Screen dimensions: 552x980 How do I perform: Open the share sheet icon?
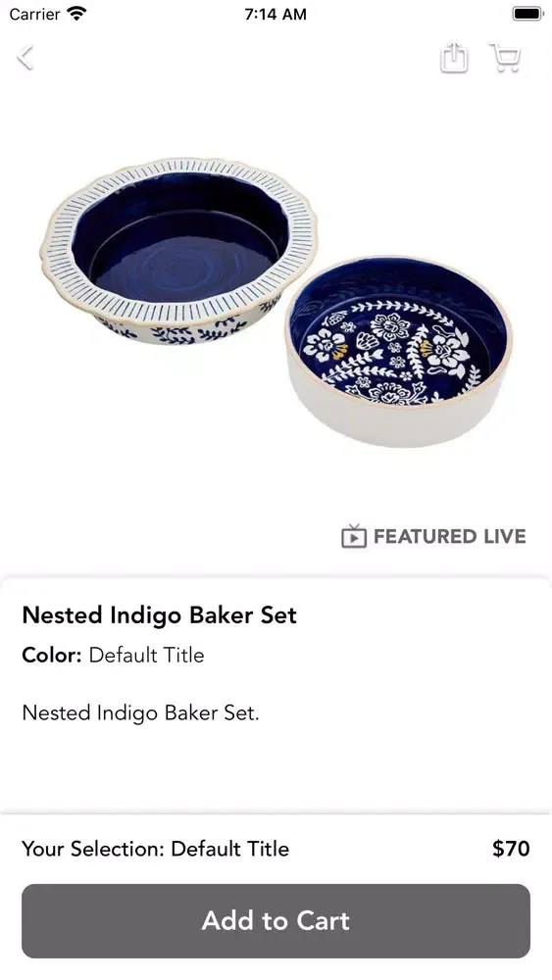point(454,58)
